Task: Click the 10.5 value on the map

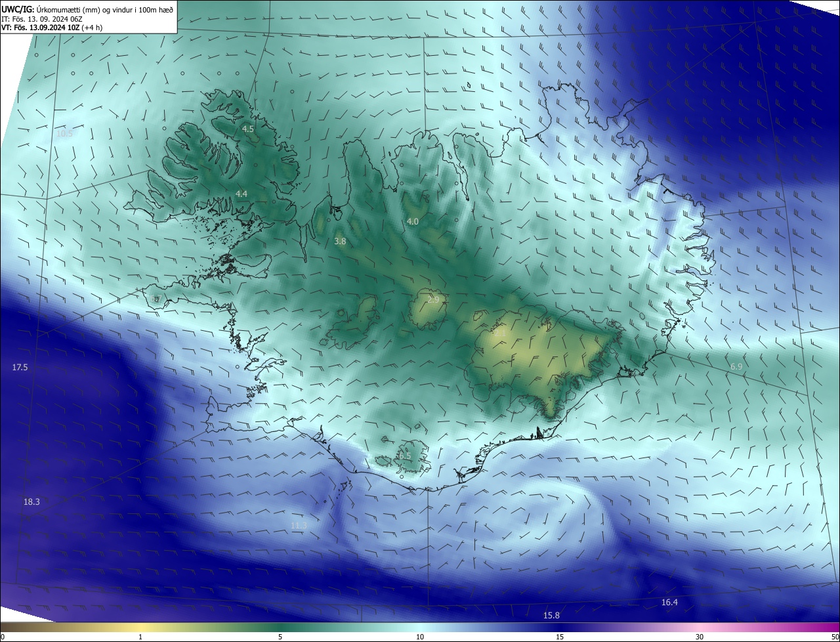Action: [x=64, y=133]
